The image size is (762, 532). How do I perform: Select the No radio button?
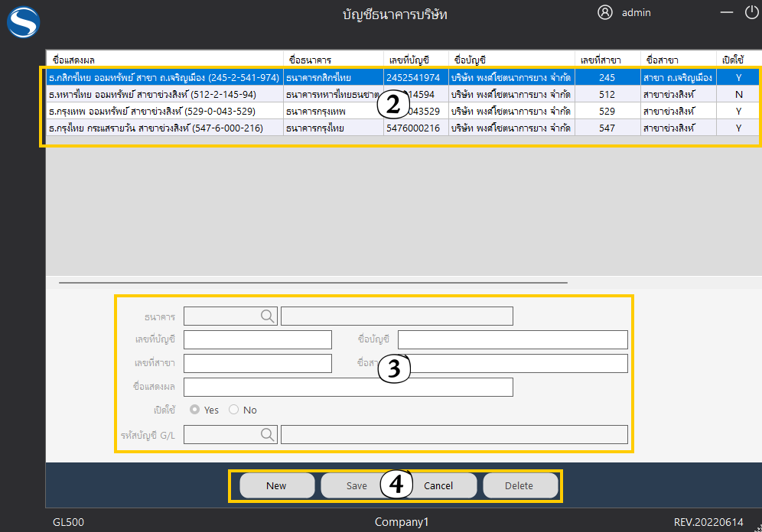(x=234, y=410)
